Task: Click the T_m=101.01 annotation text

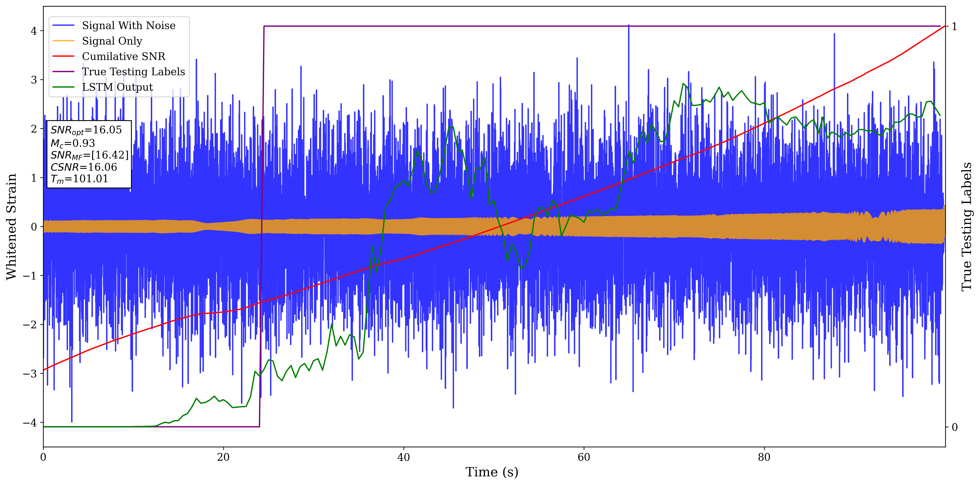Action: [x=79, y=179]
